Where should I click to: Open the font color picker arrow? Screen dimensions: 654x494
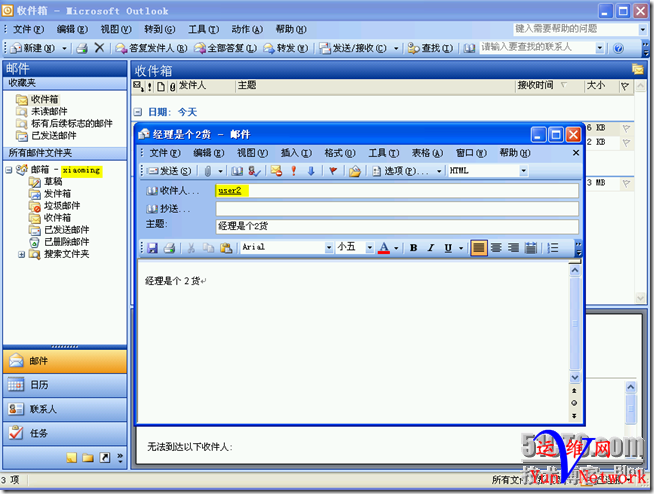[x=396, y=248]
